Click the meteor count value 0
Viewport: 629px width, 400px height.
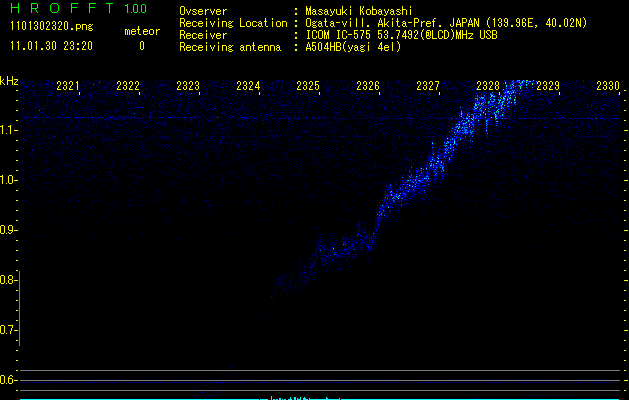point(142,46)
